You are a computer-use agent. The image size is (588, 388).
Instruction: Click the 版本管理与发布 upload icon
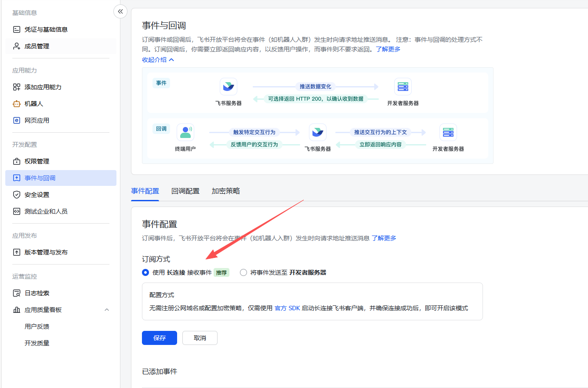pyautogui.click(x=17, y=252)
